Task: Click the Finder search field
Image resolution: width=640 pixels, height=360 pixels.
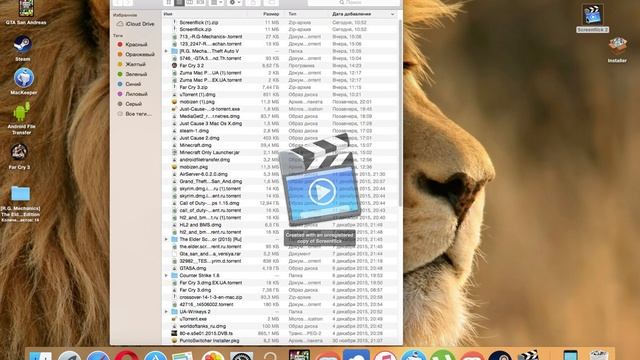Action: click(x=353, y=2)
